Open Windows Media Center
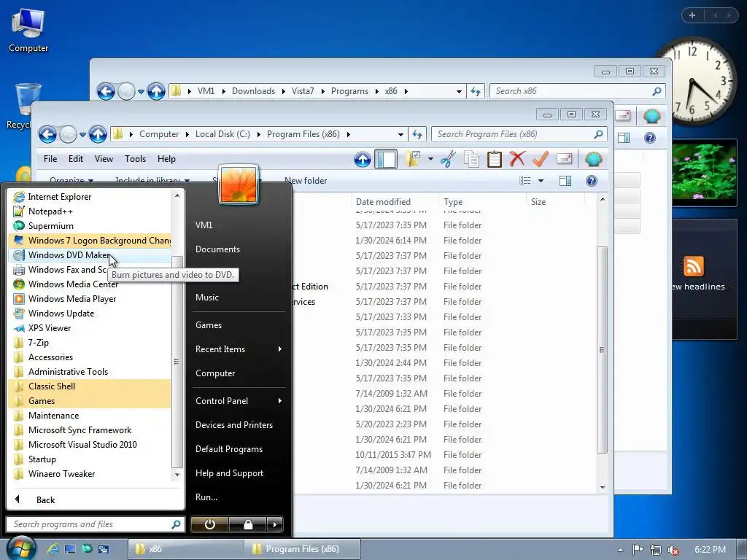The image size is (747, 560). click(90, 284)
